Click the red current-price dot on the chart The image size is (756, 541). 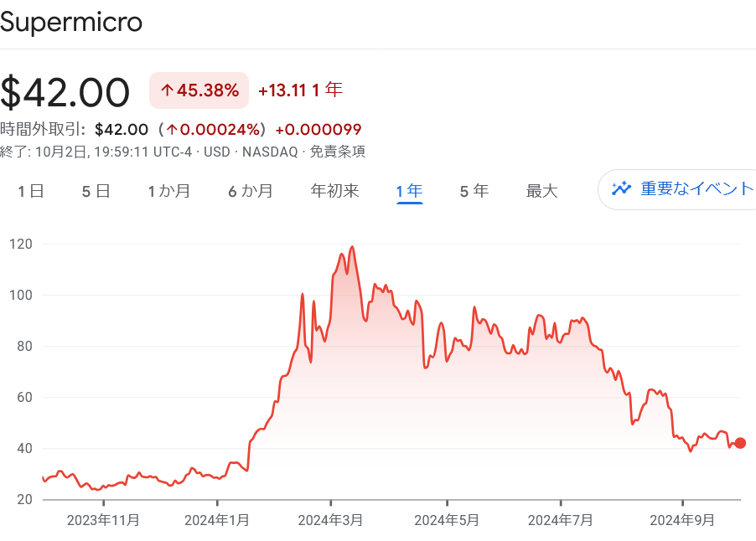(739, 442)
